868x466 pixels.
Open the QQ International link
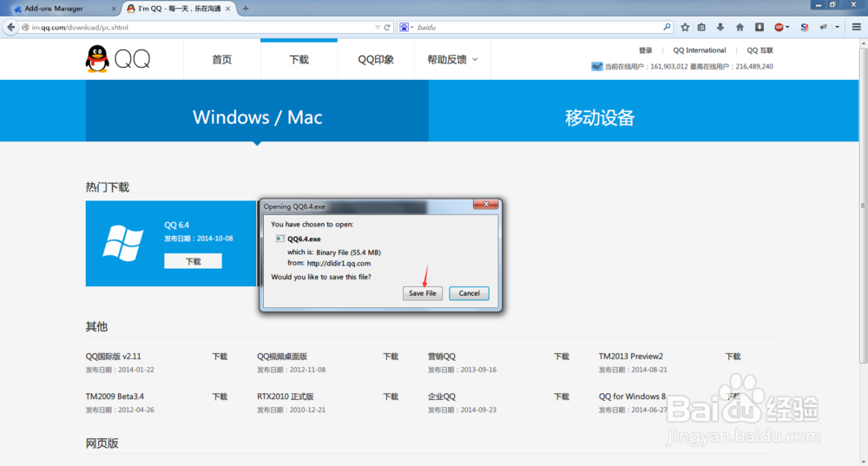pos(699,50)
